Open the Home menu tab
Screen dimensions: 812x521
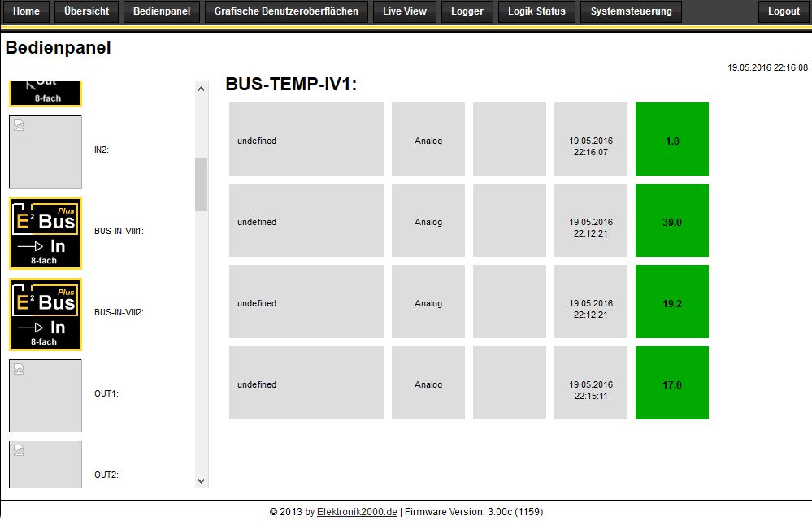[x=27, y=11]
